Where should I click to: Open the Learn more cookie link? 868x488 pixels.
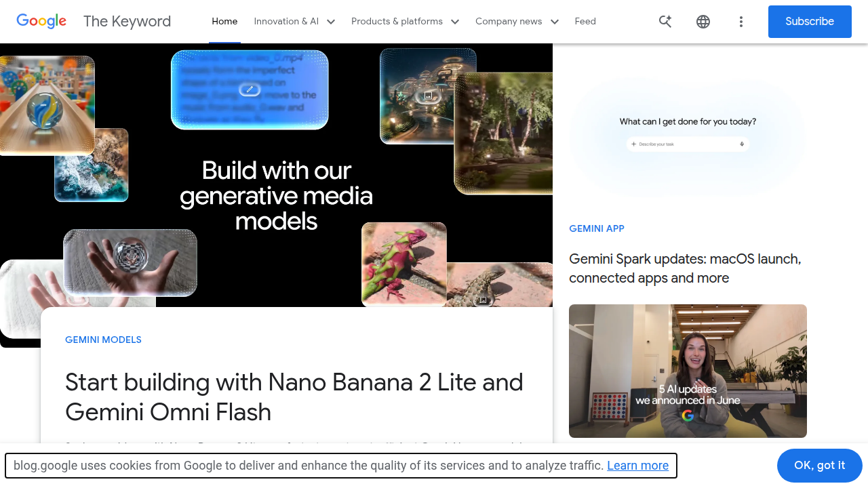(637, 466)
